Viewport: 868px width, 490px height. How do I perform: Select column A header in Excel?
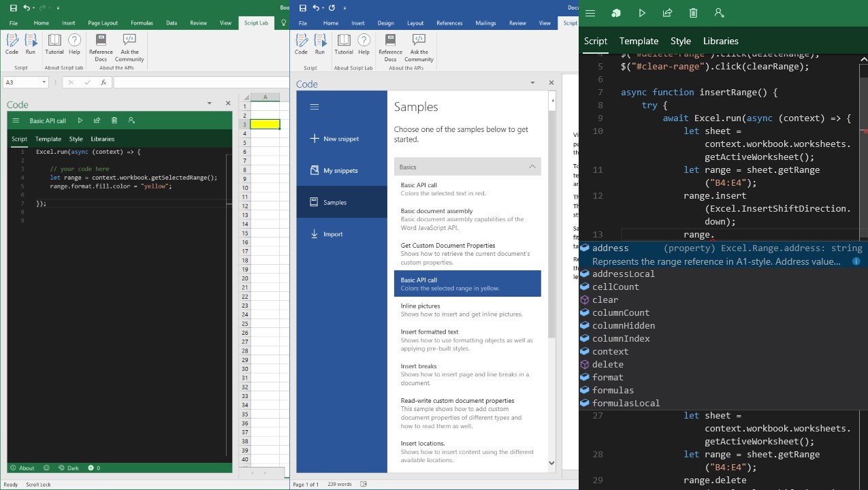(265, 97)
